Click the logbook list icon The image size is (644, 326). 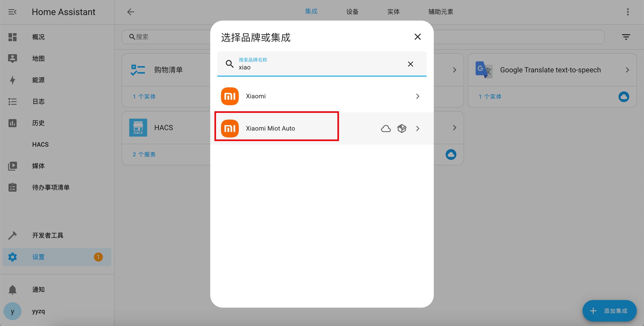(x=12, y=101)
